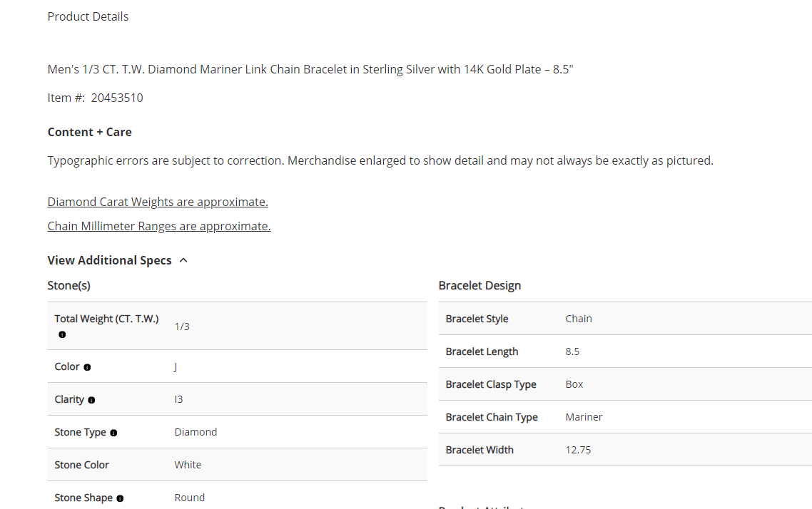812x509 pixels.
Task: Click the Stone Shape info icon
Action: click(x=120, y=498)
